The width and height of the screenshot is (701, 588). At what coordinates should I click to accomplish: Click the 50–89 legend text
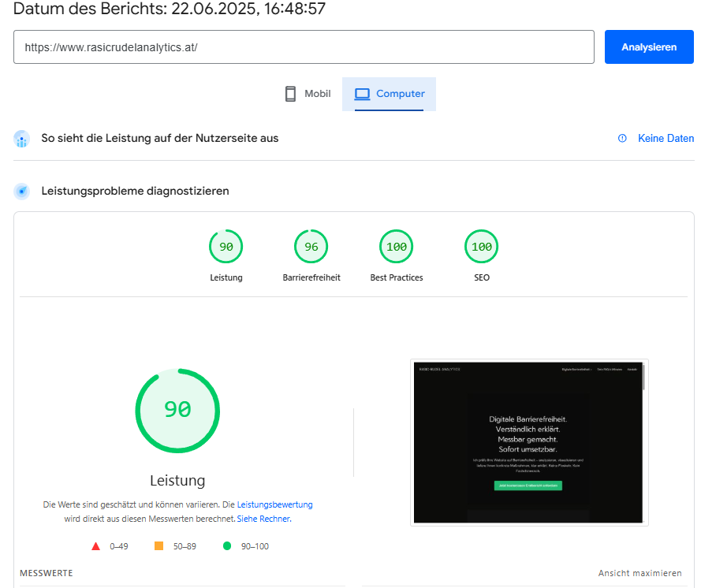pyautogui.click(x=185, y=546)
